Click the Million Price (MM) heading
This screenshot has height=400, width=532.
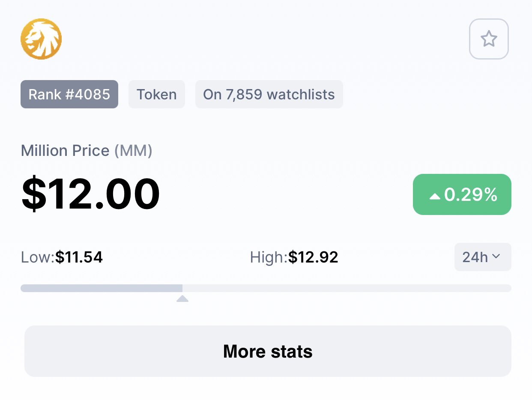[87, 151]
